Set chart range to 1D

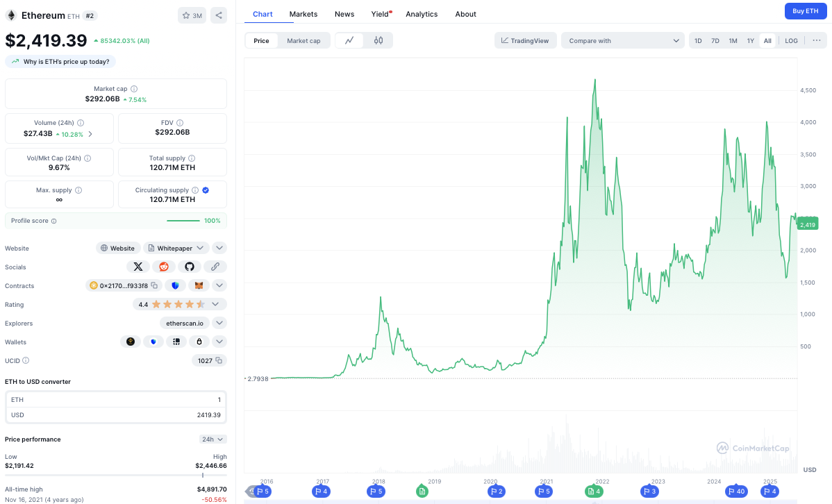(698, 41)
